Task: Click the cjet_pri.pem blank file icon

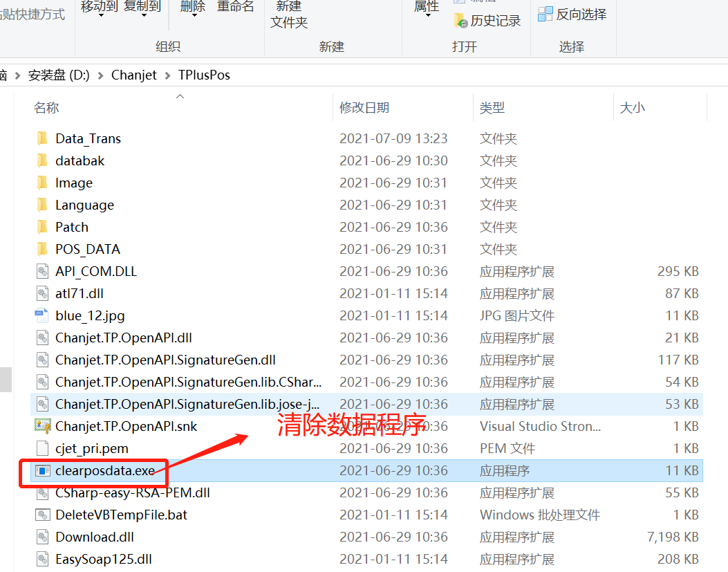Action: [x=42, y=448]
